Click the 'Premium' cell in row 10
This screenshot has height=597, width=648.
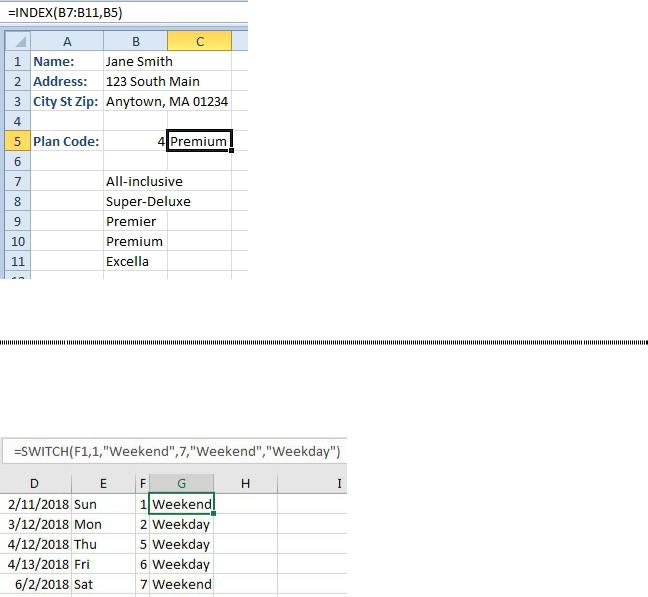point(136,241)
